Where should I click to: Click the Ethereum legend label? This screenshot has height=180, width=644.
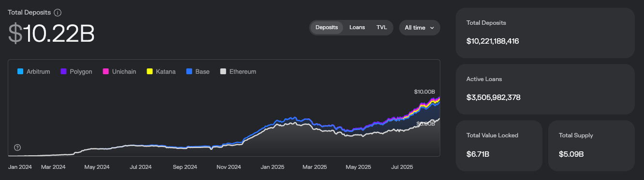(x=242, y=72)
